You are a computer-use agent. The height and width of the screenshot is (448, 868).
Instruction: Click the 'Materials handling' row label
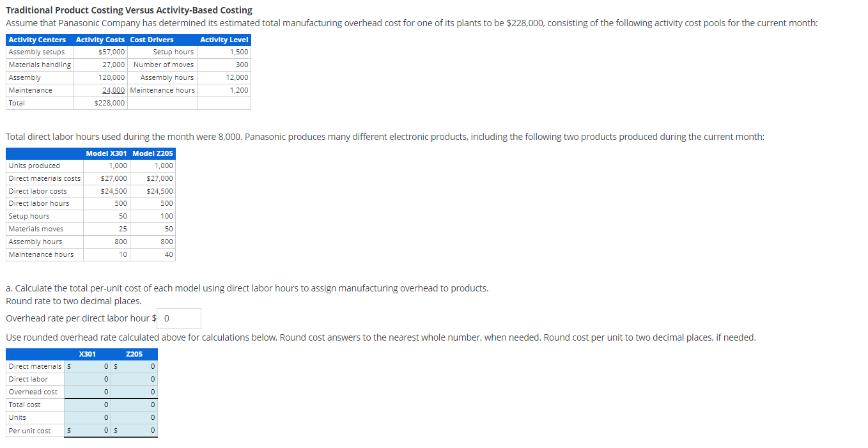(40, 65)
